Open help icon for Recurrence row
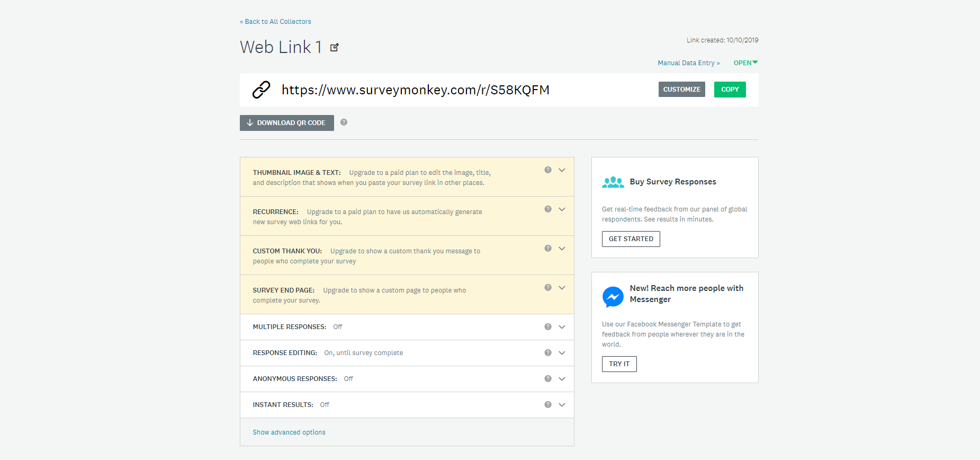980x460 pixels. tap(548, 209)
